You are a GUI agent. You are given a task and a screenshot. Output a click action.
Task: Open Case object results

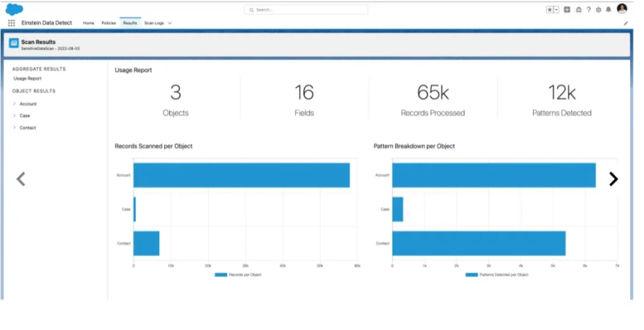tap(25, 116)
